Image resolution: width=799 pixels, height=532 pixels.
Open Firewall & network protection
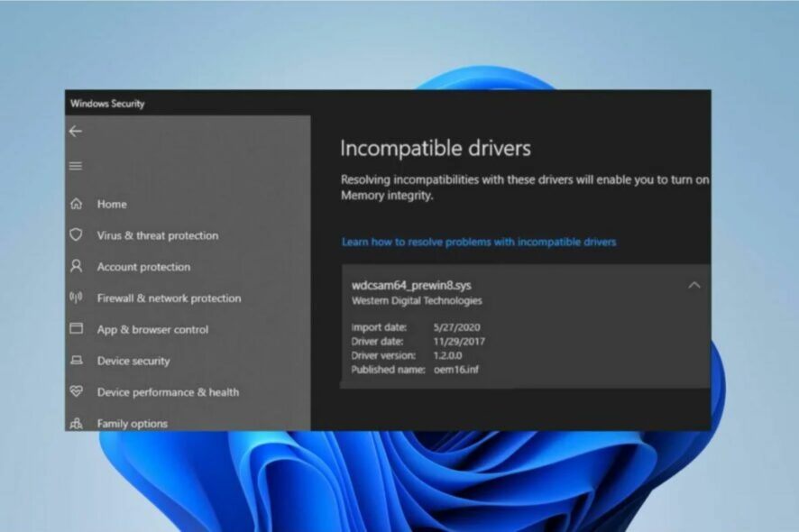point(170,298)
